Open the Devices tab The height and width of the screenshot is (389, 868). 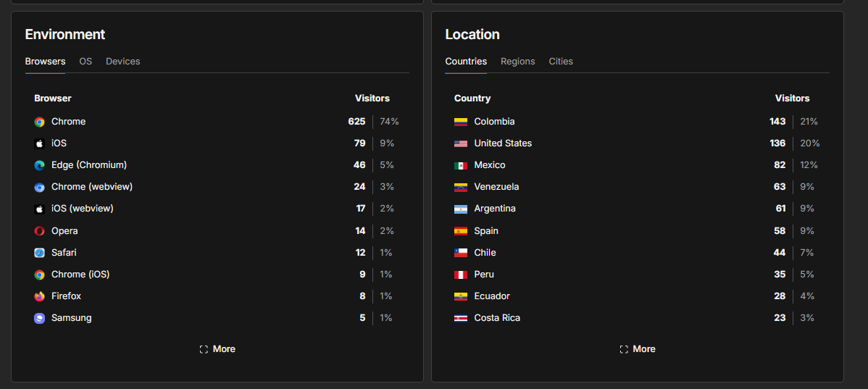point(123,62)
